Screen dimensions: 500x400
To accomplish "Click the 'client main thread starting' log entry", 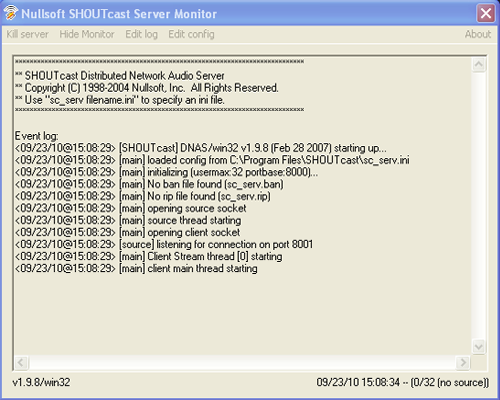I will click(x=136, y=268).
